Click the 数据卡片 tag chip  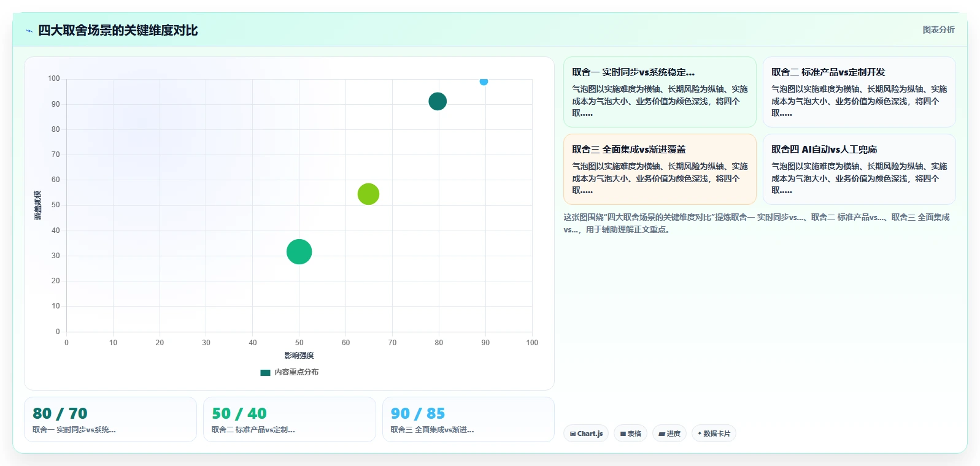click(x=714, y=434)
